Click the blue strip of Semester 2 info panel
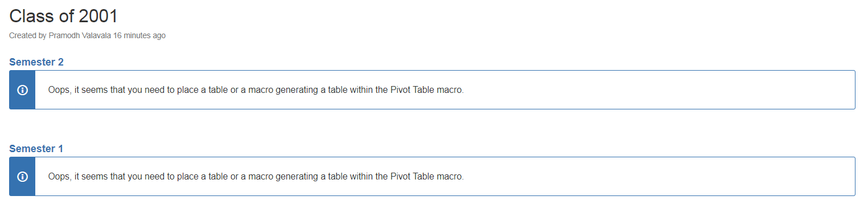The height and width of the screenshot is (208, 868). [22, 90]
